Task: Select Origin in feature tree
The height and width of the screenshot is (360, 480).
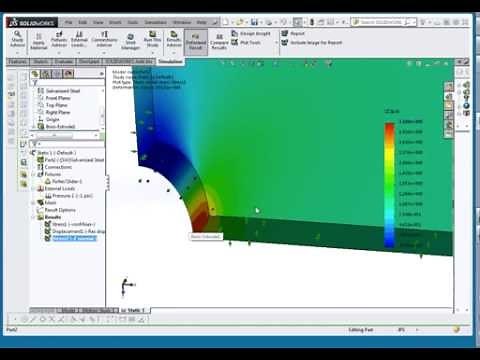Action: pyautogui.click(x=49, y=119)
